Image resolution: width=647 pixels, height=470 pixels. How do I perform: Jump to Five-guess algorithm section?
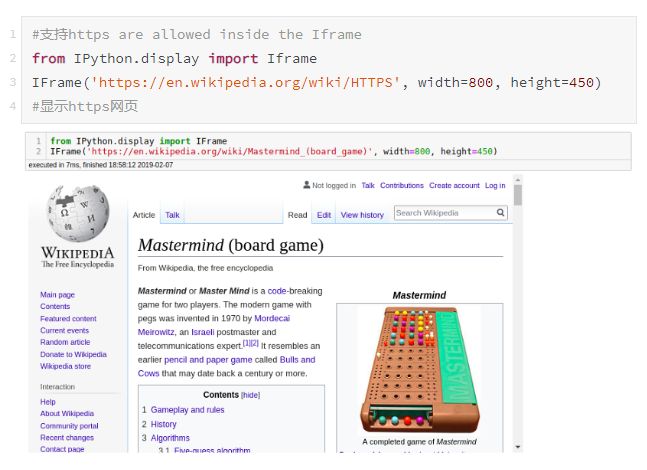[212, 450]
